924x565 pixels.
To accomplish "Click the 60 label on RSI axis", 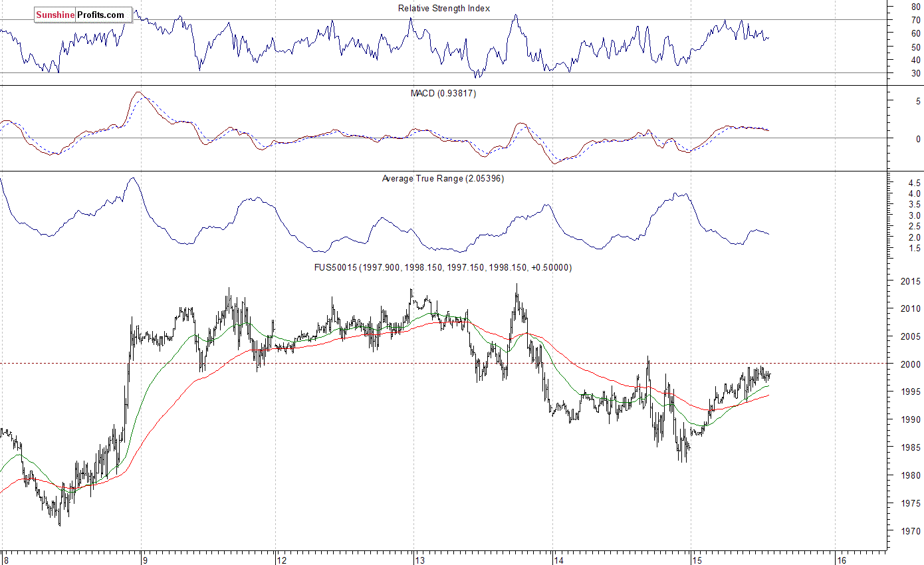I will click(916, 33).
